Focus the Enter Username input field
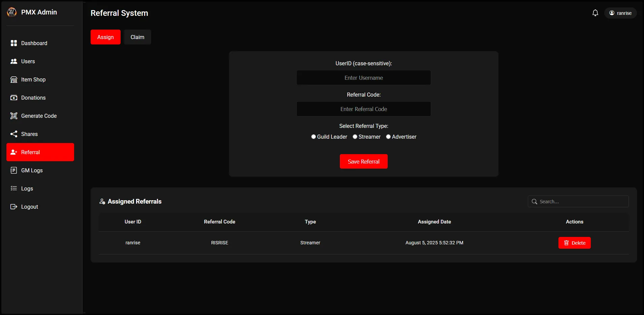This screenshot has height=315, width=644. pos(363,78)
